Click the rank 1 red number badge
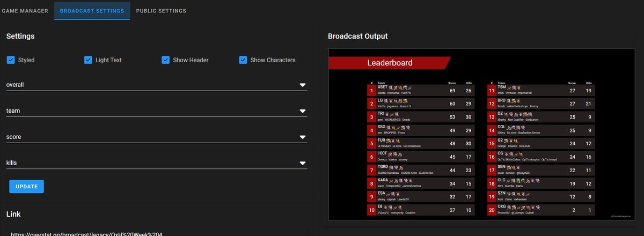 (x=371, y=91)
